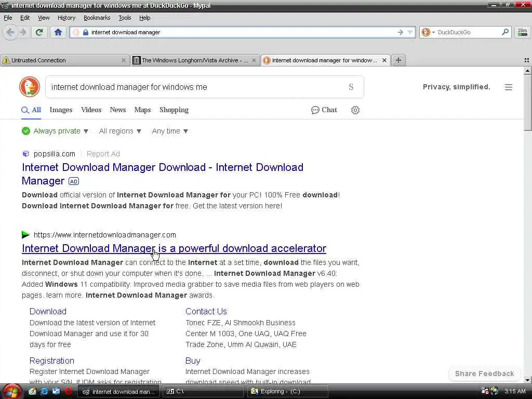Click the internetdownloadmanager.com URL
532x399 pixels.
[x=105, y=235]
